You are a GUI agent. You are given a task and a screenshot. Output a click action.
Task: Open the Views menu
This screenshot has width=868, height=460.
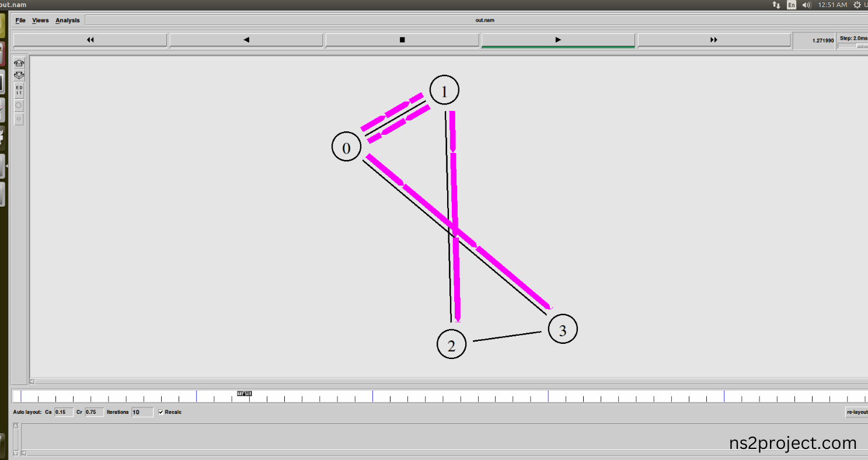click(40, 20)
